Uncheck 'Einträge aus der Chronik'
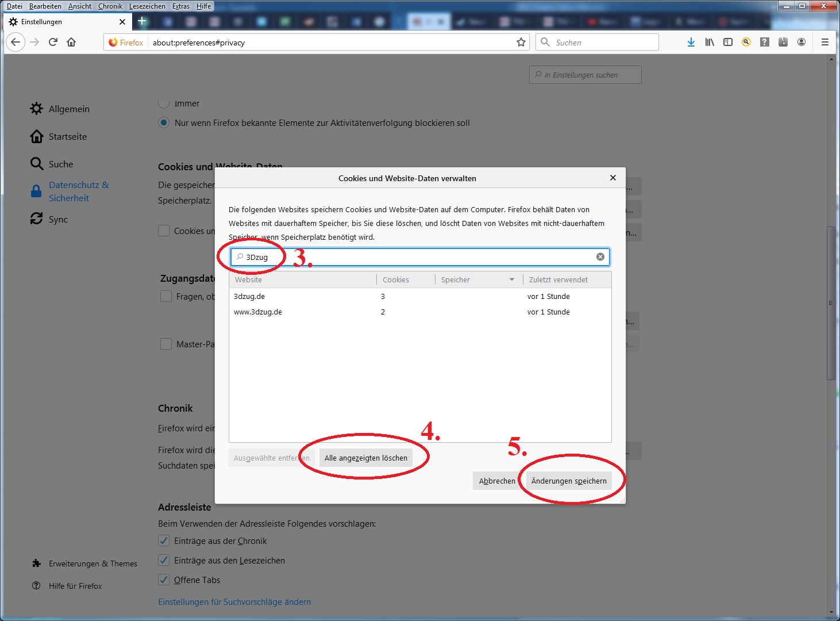The height and width of the screenshot is (621, 840). point(164,540)
